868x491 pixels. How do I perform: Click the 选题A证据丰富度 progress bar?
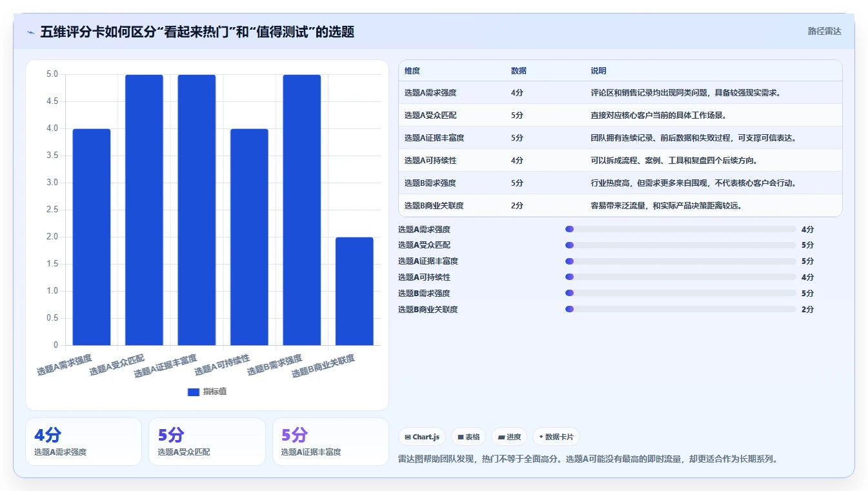pyautogui.click(x=680, y=261)
